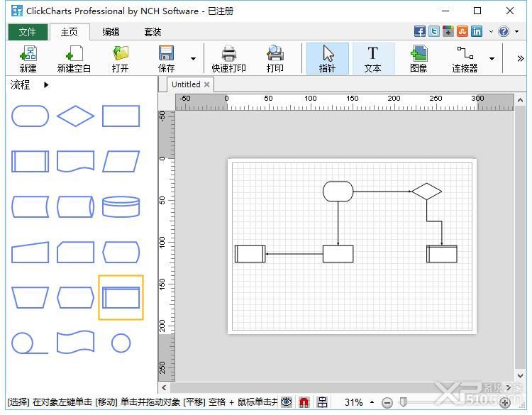Pick the diamond decision shape in palette
Viewport: 532px width, 415px height.
tap(75, 116)
